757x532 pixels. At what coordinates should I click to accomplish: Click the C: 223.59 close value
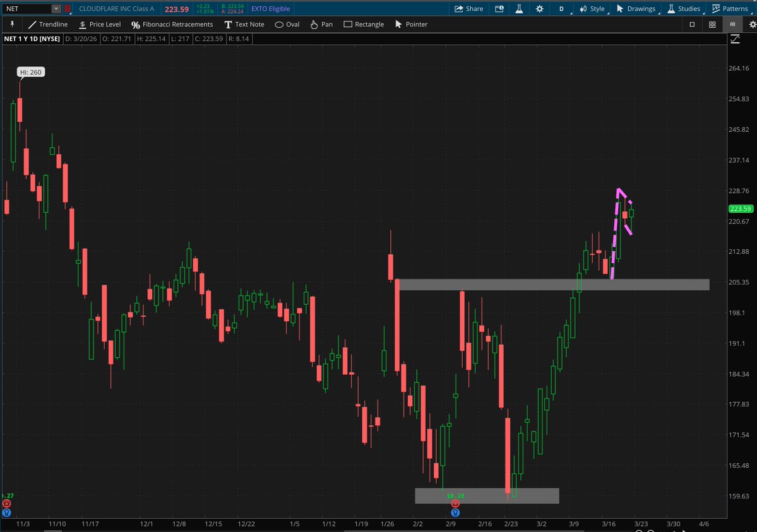[208, 38]
